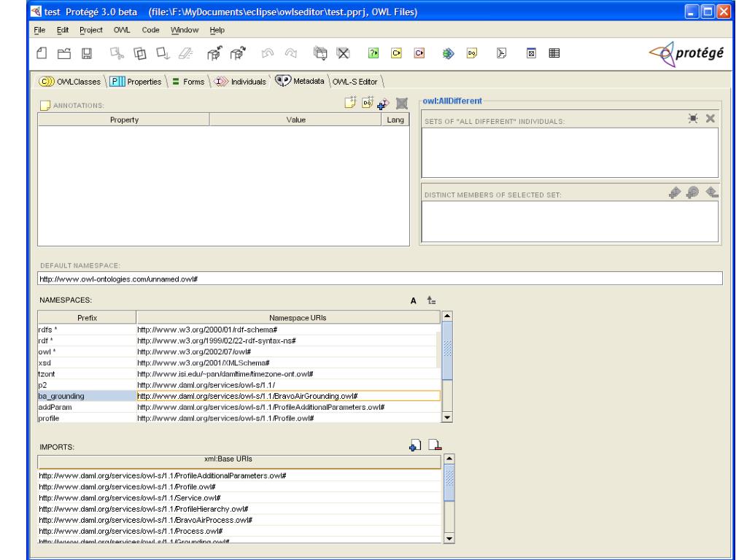Open the Edit menu
The height and width of the screenshot is (560, 747).
pos(63,30)
